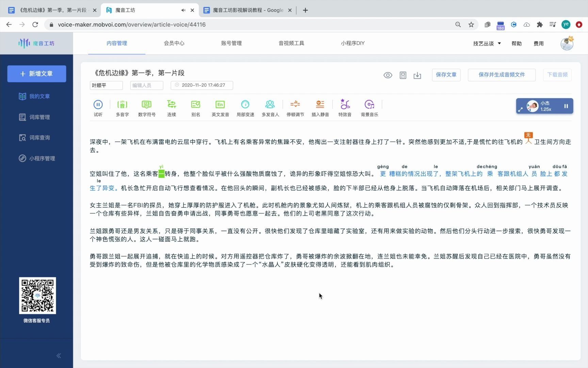The image size is (588, 368).
Task: Pause the 小杰 voice player
Action: point(566,106)
